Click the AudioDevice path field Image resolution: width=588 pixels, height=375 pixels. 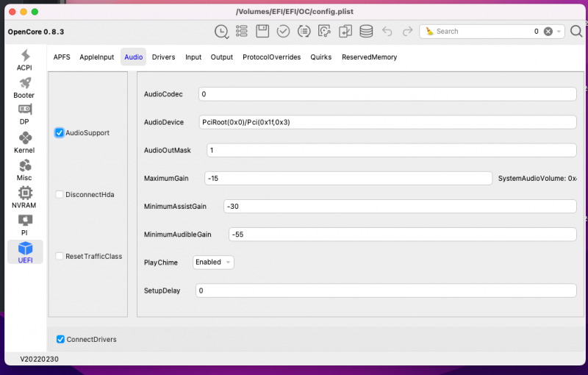(x=387, y=122)
